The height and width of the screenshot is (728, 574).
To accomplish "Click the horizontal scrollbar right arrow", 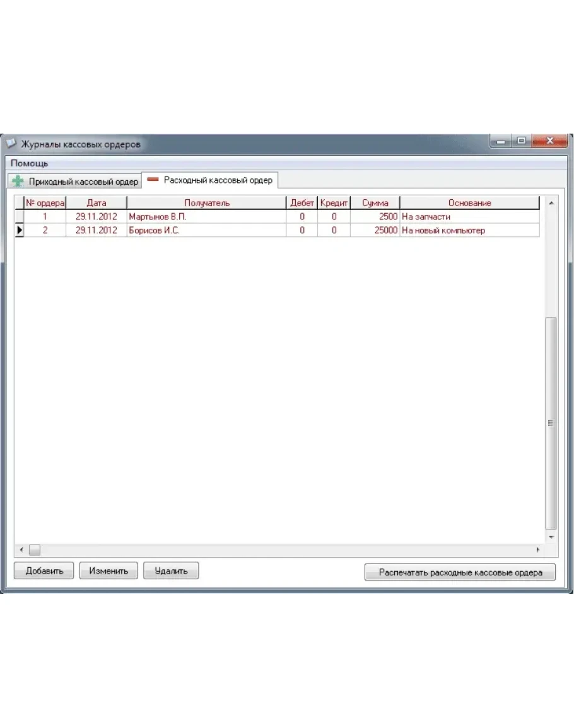I will coord(537,550).
